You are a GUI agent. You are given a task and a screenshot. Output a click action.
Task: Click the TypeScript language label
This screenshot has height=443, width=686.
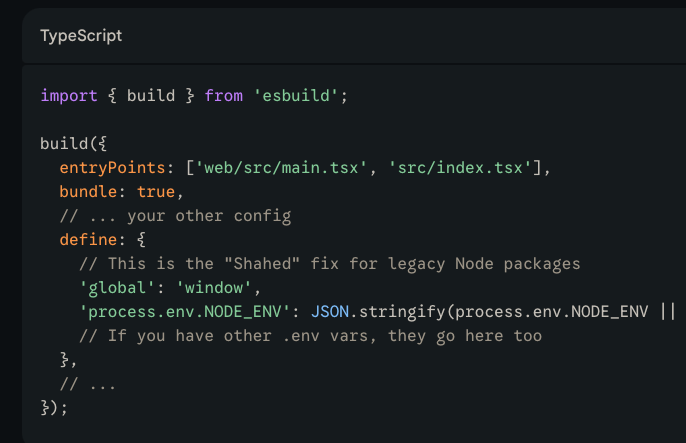80,36
